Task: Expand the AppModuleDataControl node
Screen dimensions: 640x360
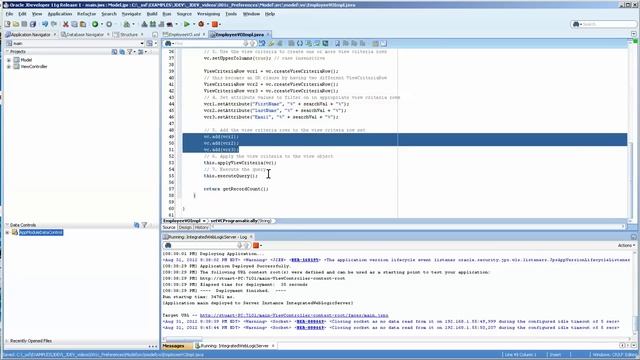Action: click(7, 232)
